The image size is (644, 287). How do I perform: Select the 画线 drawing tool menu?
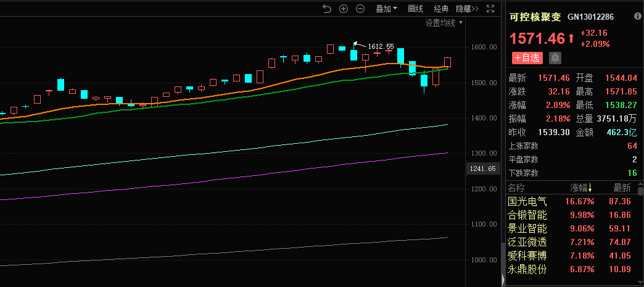(x=416, y=9)
